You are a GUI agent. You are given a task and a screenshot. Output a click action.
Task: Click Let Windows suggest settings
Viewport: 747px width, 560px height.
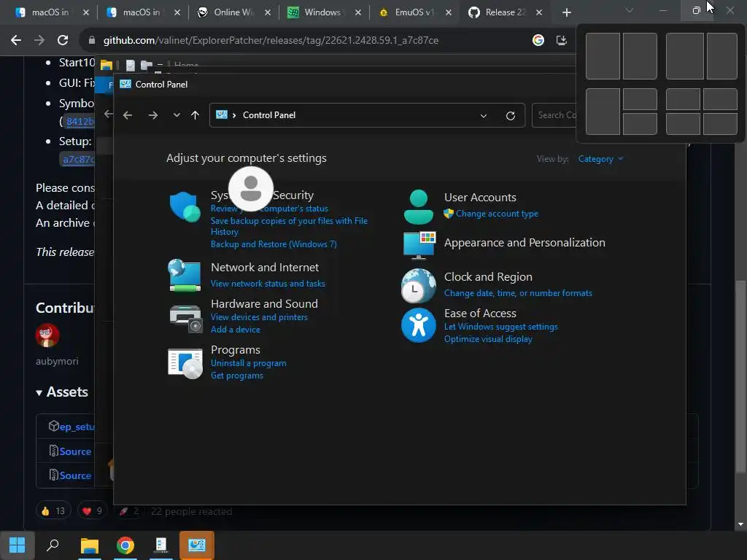pyautogui.click(x=500, y=327)
